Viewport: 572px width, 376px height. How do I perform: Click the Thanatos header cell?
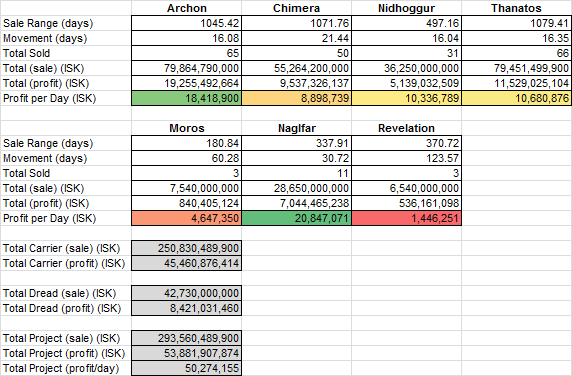(x=516, y=8)
